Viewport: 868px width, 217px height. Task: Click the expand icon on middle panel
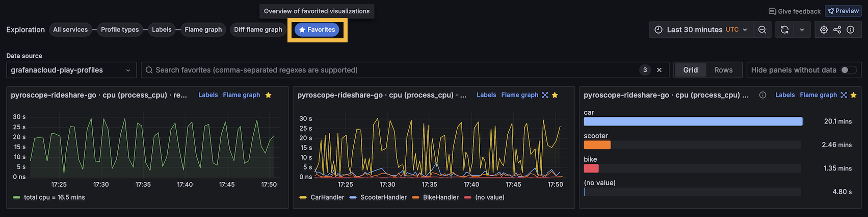pyautogui.click(x=545, y=95)
